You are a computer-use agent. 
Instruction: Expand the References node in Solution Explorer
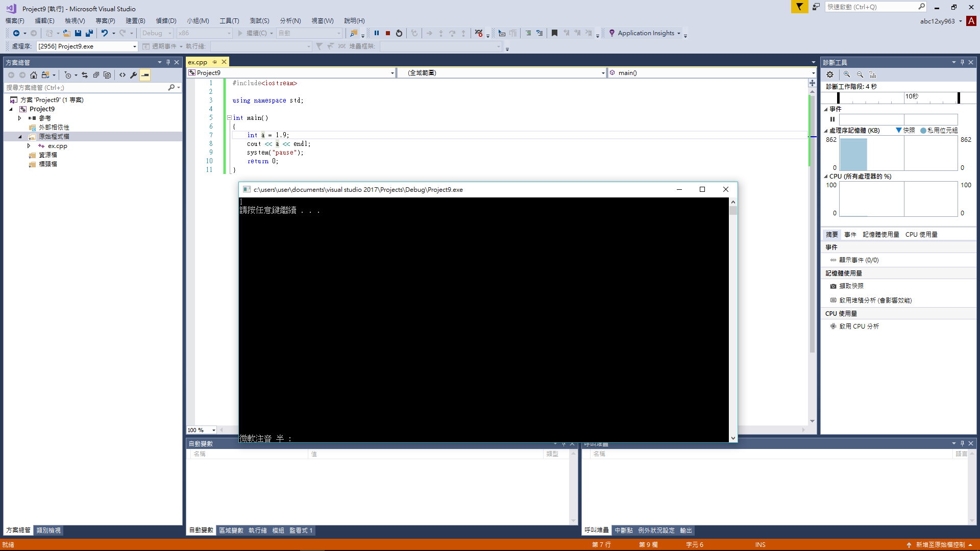pyautogui.click(x=20, y=118)
